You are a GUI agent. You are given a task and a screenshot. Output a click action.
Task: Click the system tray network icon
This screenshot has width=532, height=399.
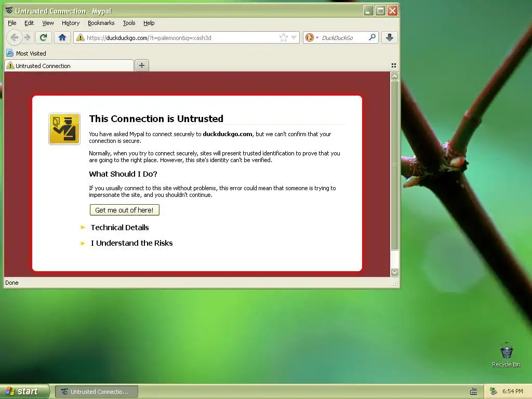pos(493,391)
